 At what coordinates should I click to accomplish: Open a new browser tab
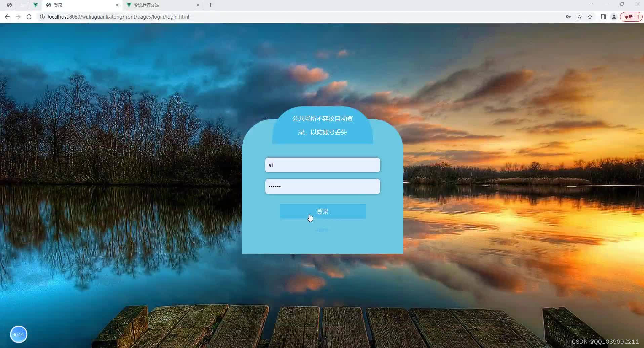[210, 5]
